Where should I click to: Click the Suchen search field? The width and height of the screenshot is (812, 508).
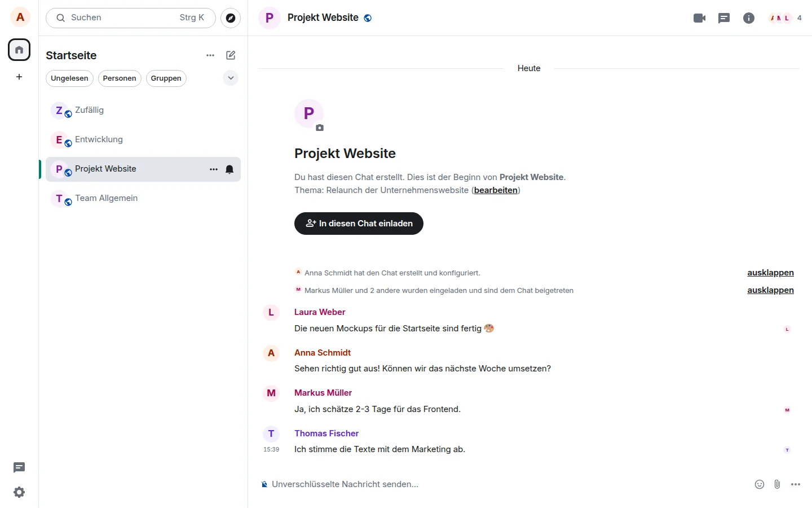click(131, 18)
